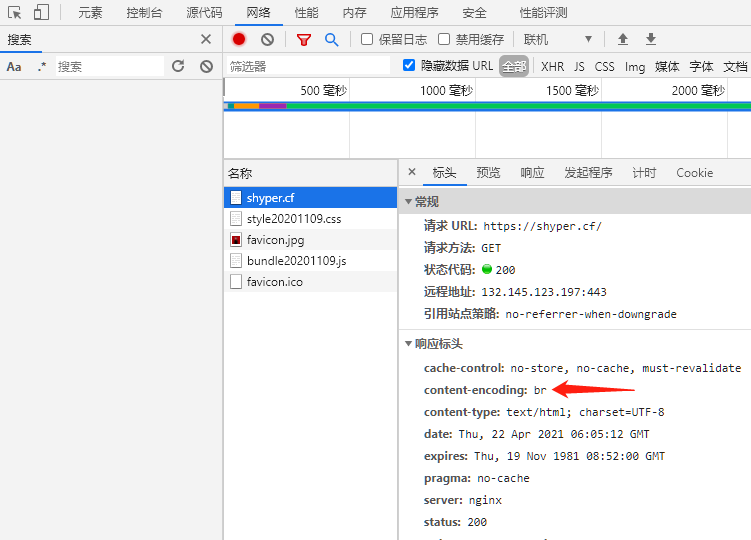Open the 联机 throttling dropdown
Screen dimensions: 751x540
tap(558, 39)
